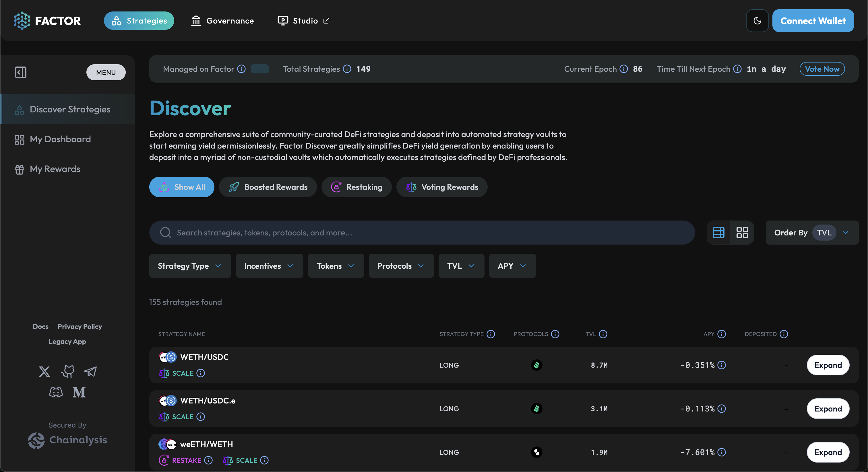Switch to table list view
868x472 pixels.
coord(718,233)
